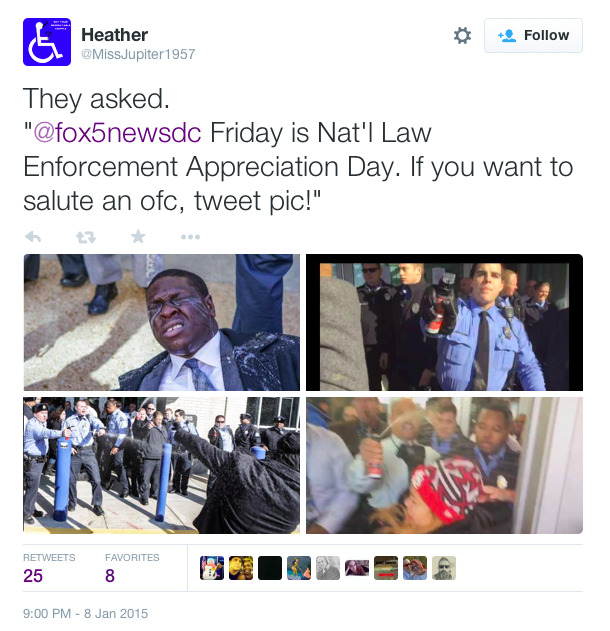Retweet using the retweet arrows icon
The width and height of the screenshot is (610, 631).
86,237
